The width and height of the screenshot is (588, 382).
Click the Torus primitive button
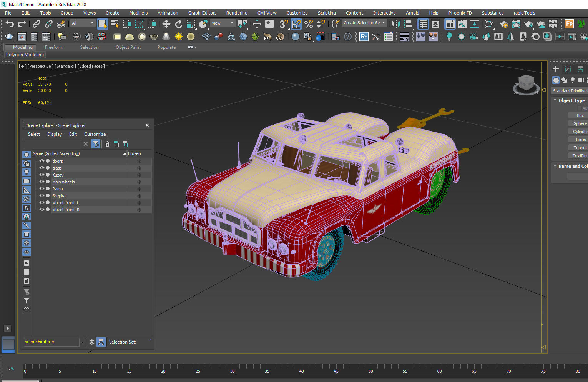(x=580, y=140)
